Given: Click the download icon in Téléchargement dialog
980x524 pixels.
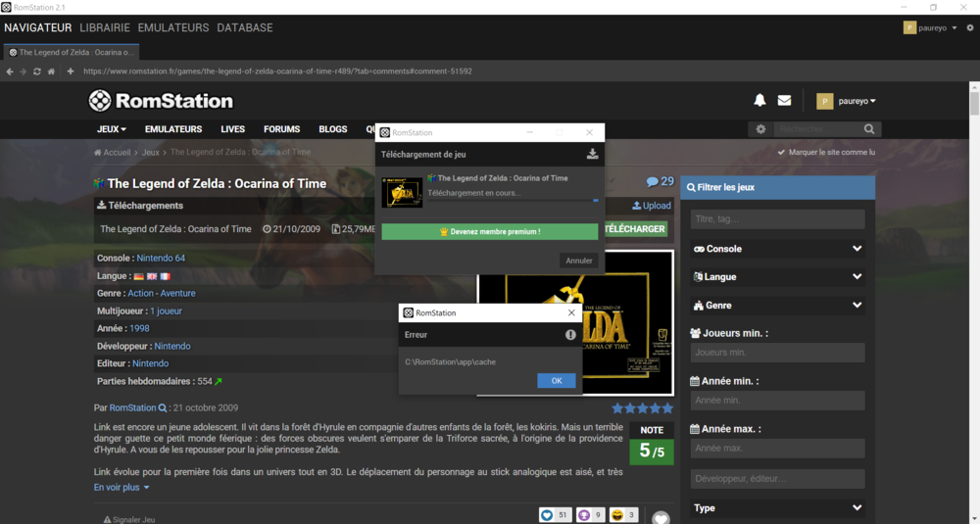Looking at the screenshot, I should (x=592, y=154).
